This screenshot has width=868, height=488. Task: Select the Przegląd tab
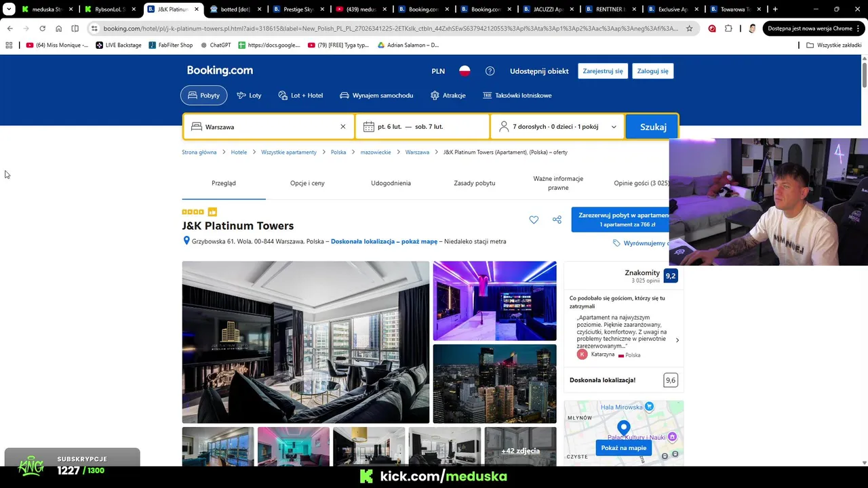click(224, 183)
